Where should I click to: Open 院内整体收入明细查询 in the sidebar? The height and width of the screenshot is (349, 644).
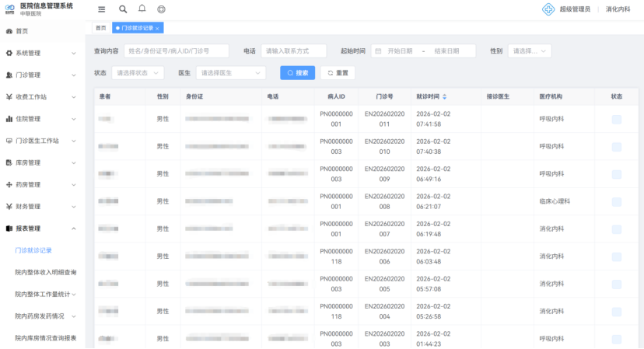click(45, 273)
